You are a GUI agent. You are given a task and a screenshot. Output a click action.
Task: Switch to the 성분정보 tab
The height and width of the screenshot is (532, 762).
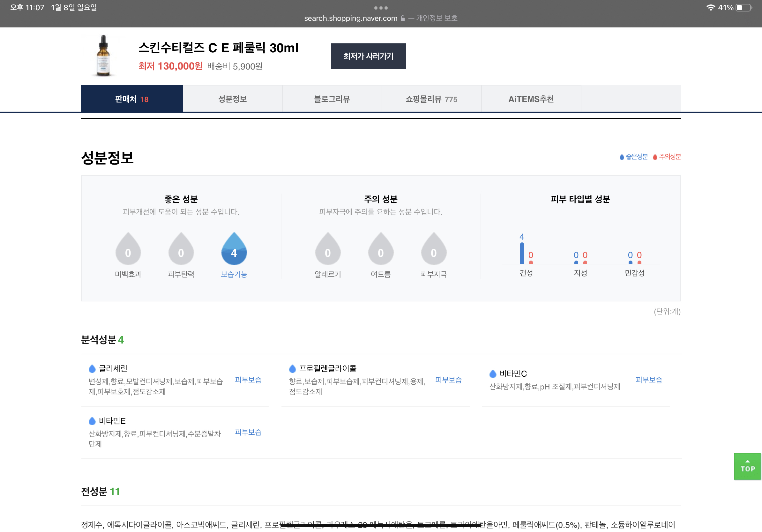coord(232,99)
